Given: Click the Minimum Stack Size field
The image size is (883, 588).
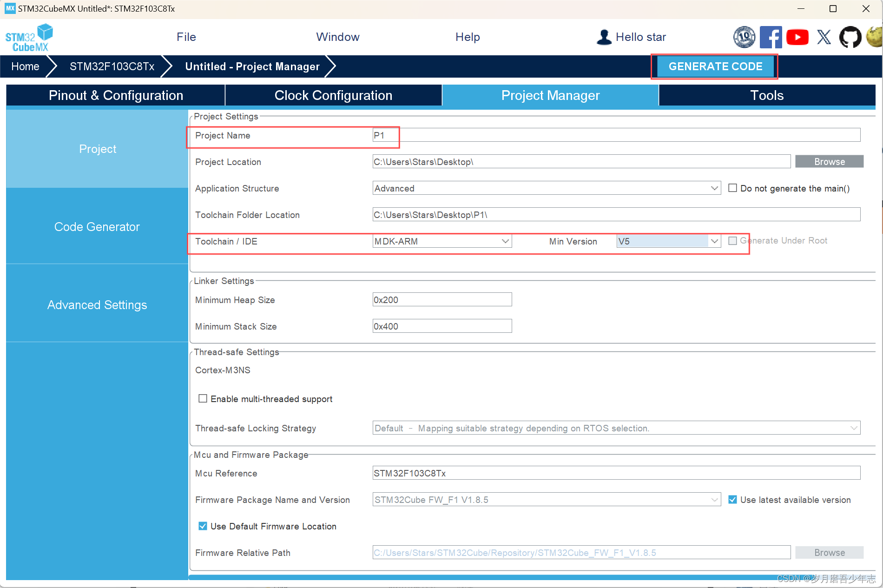Looking at the screenshot, I should point(442,326).
